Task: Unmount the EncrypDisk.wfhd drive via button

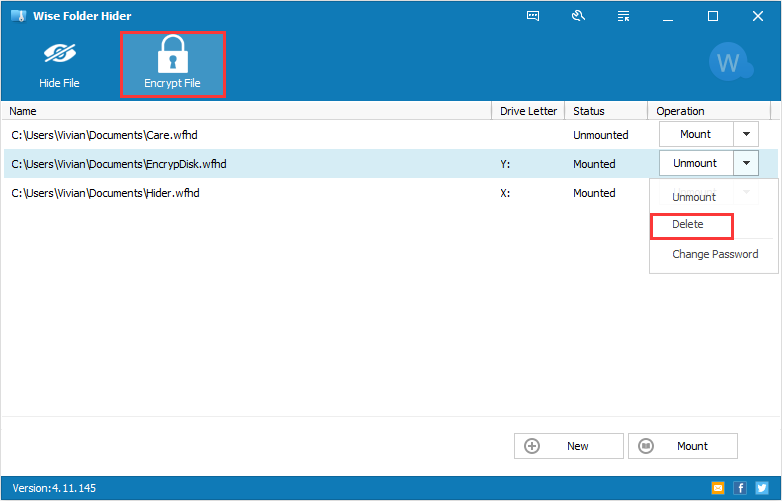Action: point(696,163)
